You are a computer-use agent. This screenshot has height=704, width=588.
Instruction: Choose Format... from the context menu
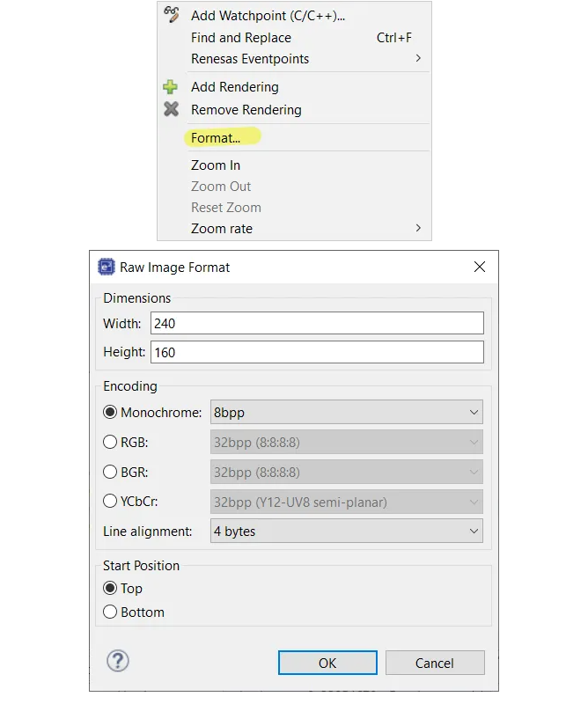[216, 137]
